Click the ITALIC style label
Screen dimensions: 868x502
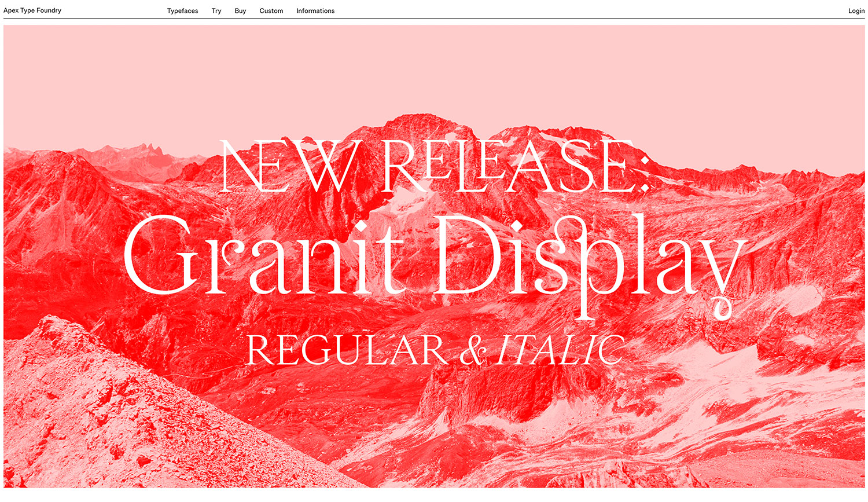560,350
